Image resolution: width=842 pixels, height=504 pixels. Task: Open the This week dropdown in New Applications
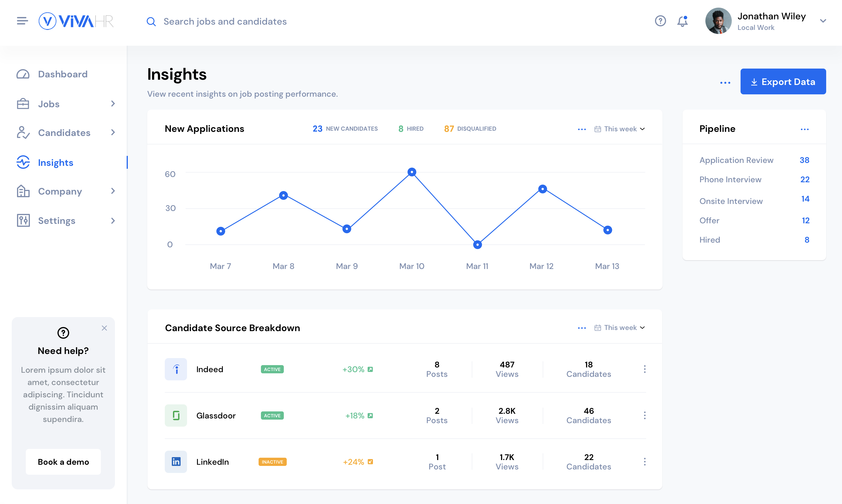(620, 129)
